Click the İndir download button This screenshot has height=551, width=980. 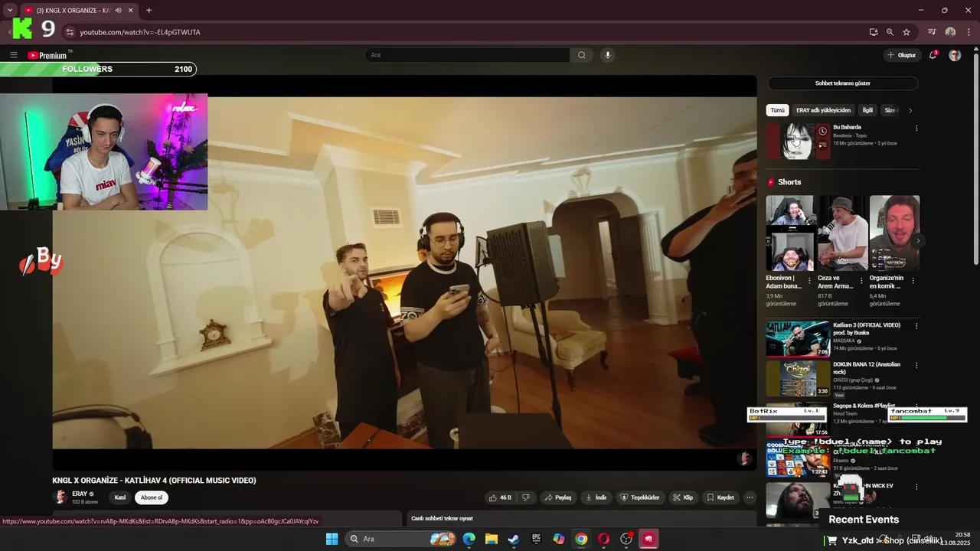pos(596,497)
